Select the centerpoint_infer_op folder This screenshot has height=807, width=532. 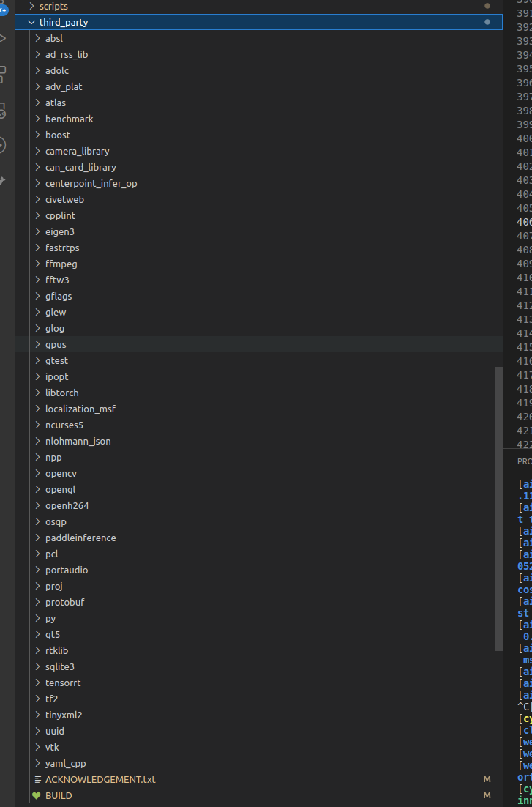91,183
